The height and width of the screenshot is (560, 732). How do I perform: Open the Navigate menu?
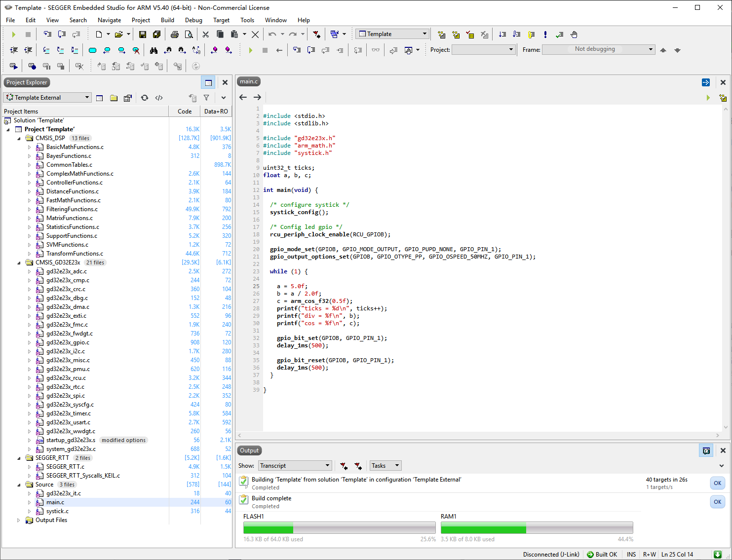[109, 20]
